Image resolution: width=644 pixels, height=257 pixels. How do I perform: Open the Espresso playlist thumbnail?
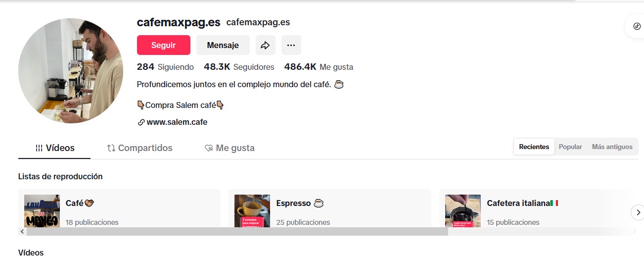(x=252, y=211)
